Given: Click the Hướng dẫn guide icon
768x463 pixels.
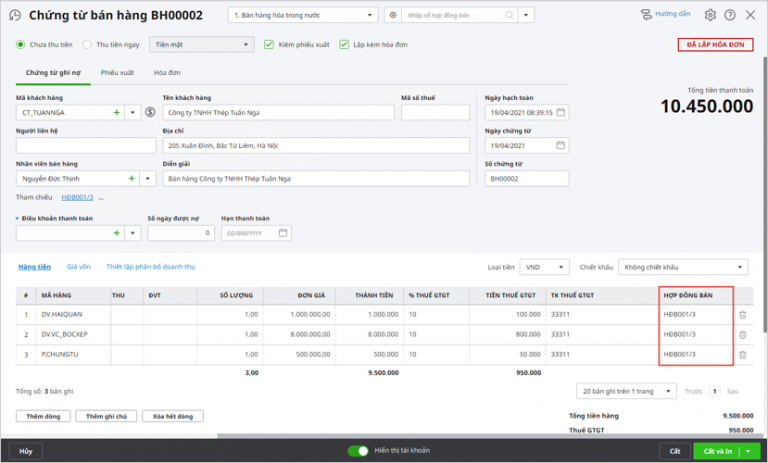Looking at the screenshot, I should 647,15.
